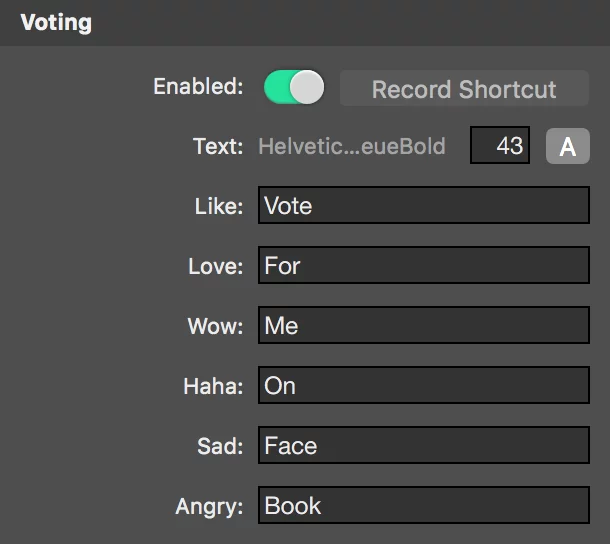This screenshot has height=544, width=610.
Task: Toggle the Voting Enabled switch off
Action: pyautogui.click(x=294, y=87)
